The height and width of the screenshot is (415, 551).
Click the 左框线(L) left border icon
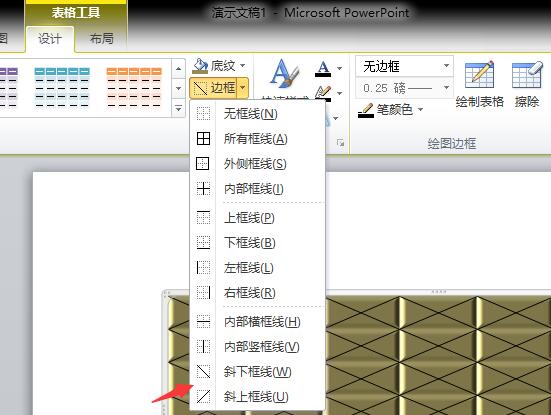(x=203, y=268)
